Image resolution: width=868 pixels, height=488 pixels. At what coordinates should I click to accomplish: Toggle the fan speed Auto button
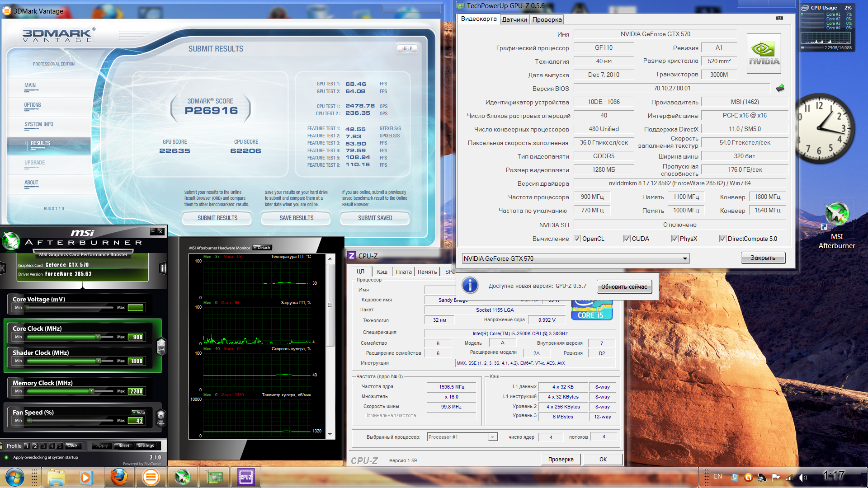(139, 412)
